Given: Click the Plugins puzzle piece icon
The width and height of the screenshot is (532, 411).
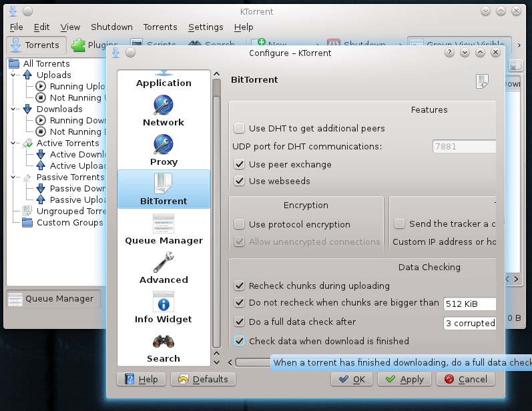Looking at the screenshot, I should [x=78, y=45].
